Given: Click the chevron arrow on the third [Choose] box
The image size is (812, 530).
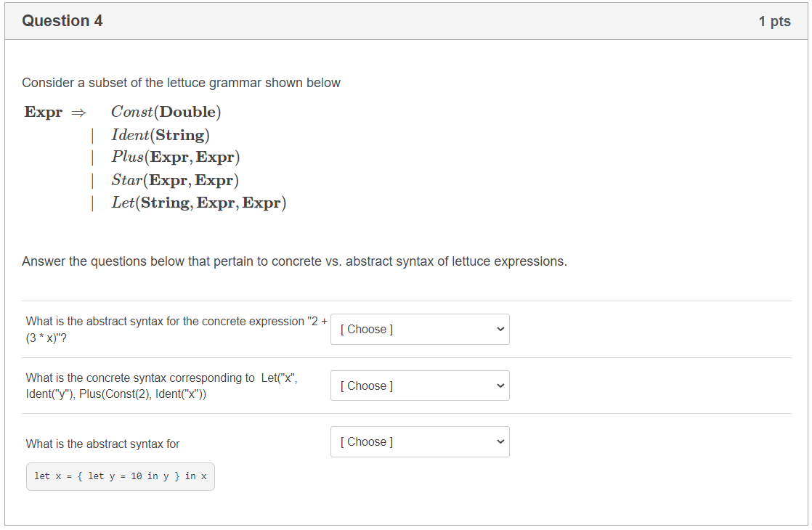Looking at the screenshot, I should (x=500, y=442).
